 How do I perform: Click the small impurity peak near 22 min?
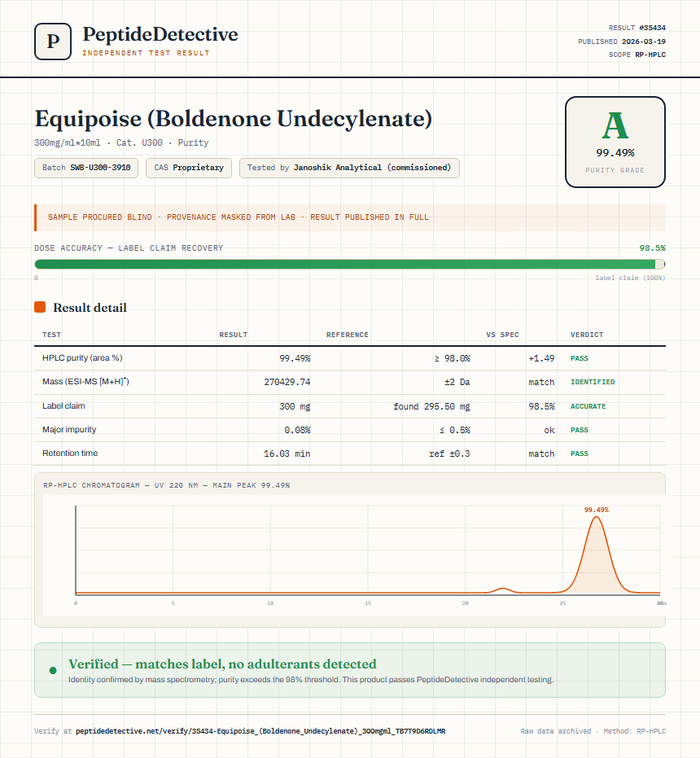[x=503, y=589]
